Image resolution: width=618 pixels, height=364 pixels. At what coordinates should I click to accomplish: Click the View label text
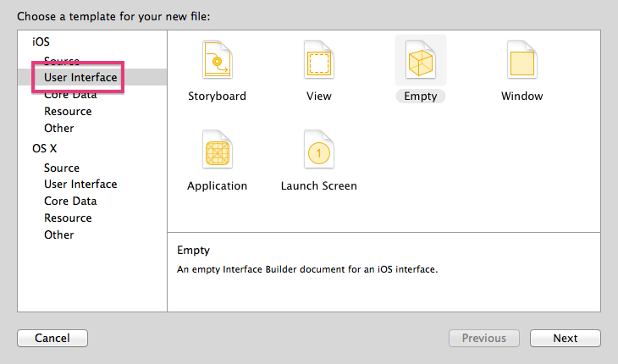pos(319,97)
